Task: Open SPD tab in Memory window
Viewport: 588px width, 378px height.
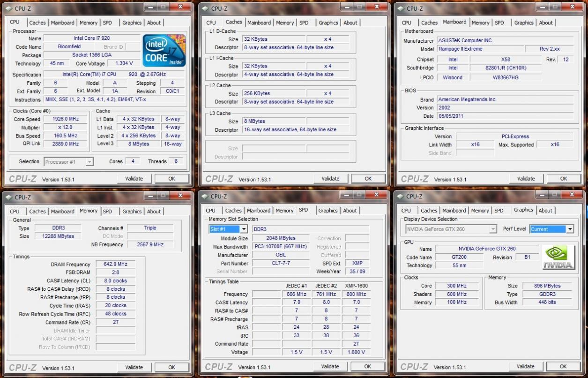Action: [x=108, y=212]
